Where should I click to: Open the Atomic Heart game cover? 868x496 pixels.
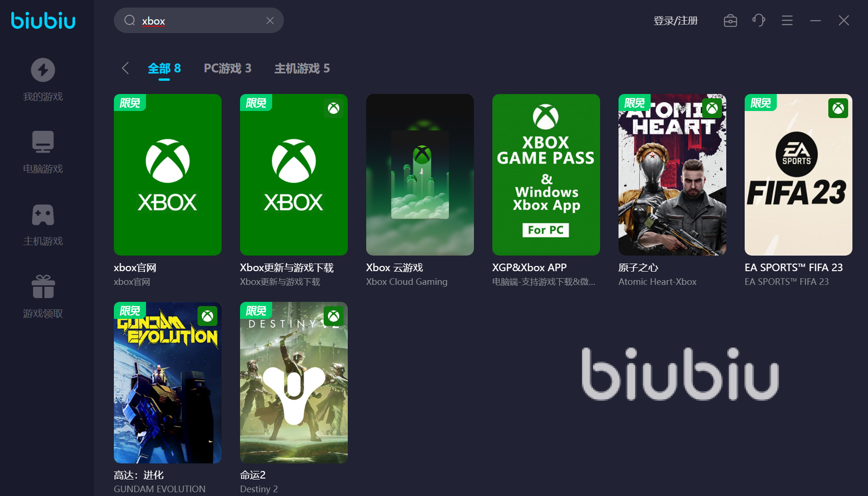672,175
